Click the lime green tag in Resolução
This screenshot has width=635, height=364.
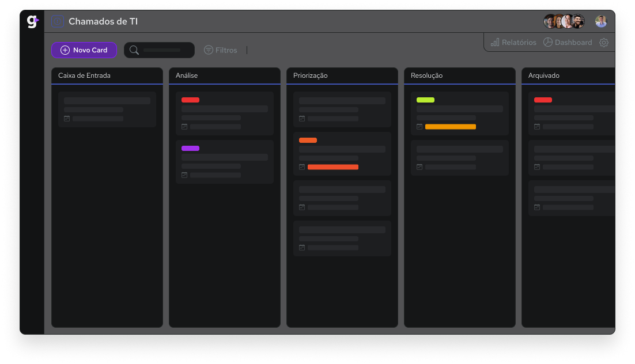(x=425, y=100)
